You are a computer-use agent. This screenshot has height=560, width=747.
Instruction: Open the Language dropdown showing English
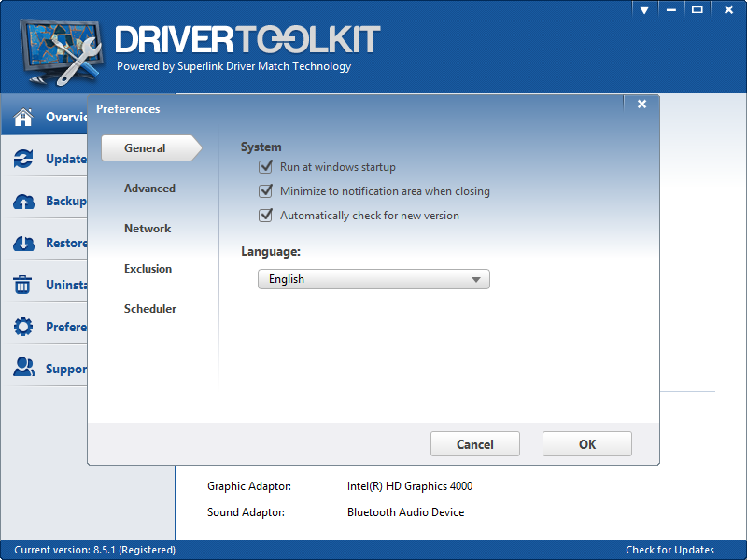click(373, 279)
